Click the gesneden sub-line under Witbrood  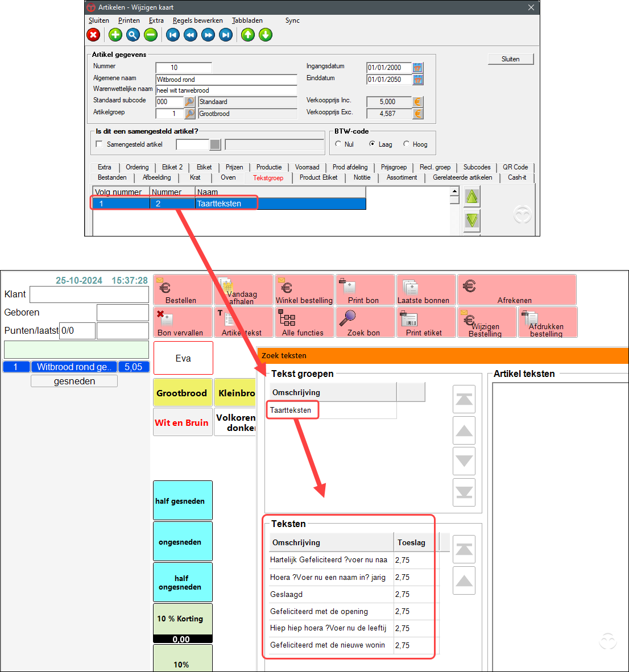(74, 381)
